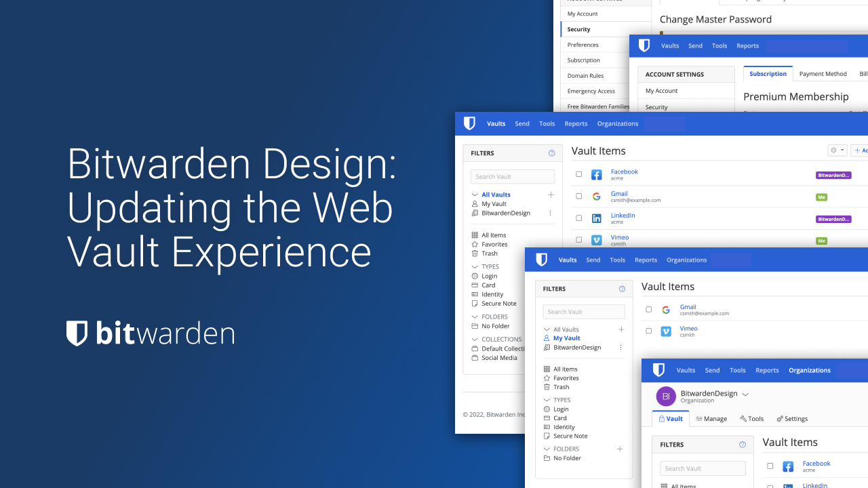Open the Subscription settings tab
Screen dimensions: 868x488
point(768,73)
